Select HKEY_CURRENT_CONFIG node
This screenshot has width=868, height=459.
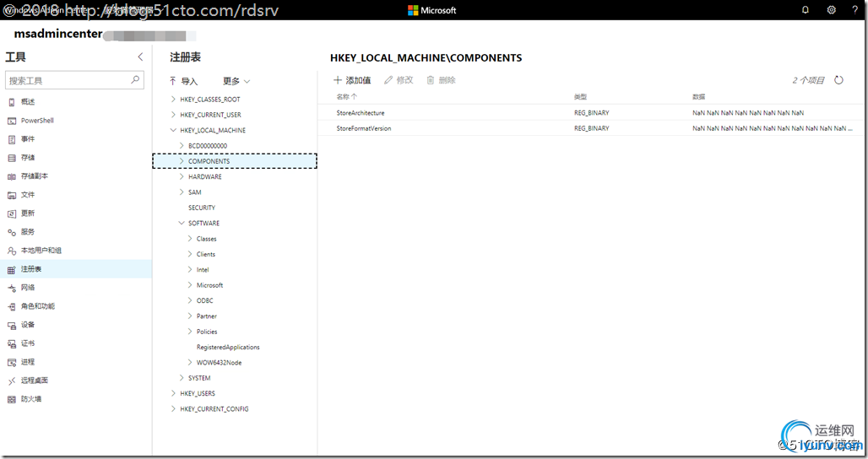pyautogui.click(x=214, y=409)
